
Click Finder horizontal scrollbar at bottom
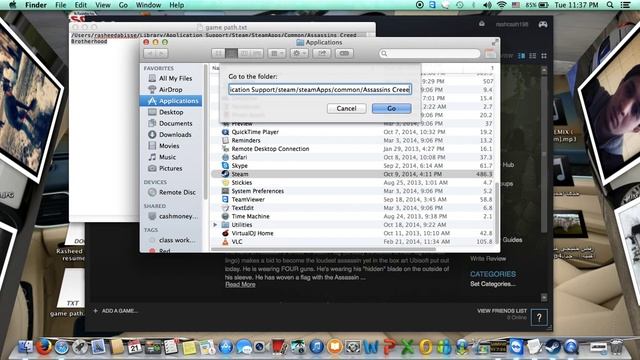click(x=323, y=249)
